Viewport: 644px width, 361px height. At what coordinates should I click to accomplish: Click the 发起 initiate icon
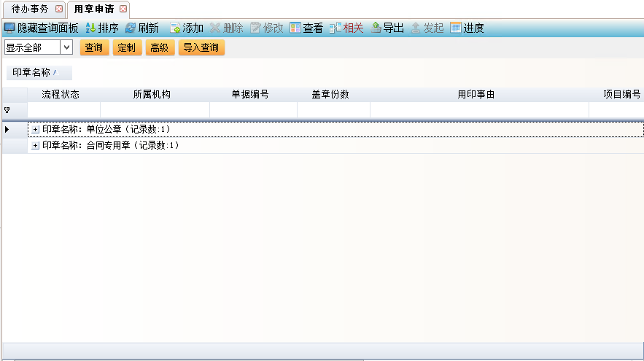coord(416,28)
